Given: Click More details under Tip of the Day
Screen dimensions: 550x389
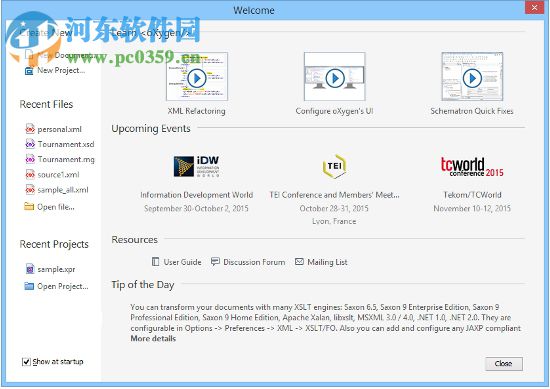Looking at the screenshot, I should (153, 338).
